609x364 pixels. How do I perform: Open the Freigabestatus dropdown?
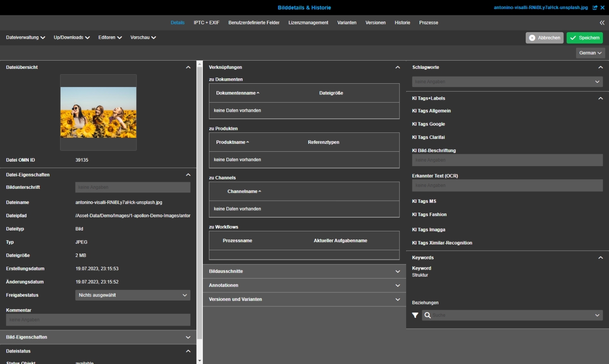tap(132, 295)
